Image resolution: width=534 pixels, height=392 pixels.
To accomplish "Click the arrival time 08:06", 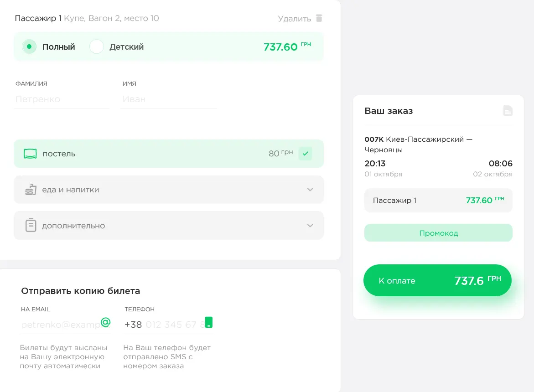I will 501,164.
